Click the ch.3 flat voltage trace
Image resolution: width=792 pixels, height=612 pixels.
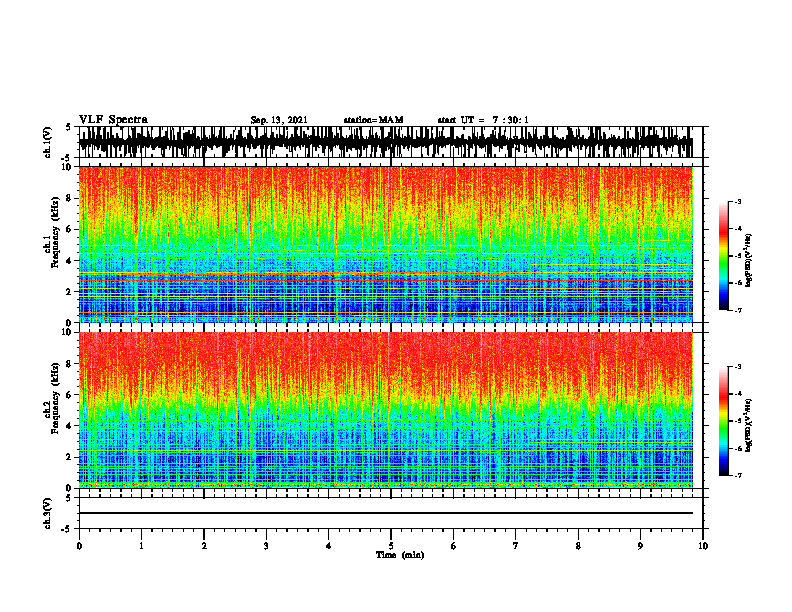click(x=385, y=513)
